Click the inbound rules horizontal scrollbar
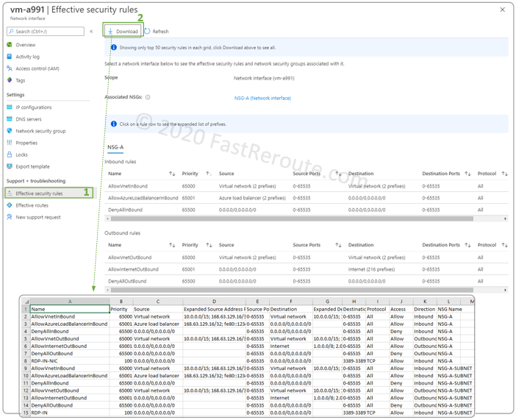Image resolution: width=516 pixels, height=420 pixels. click(x=292, y=218)
